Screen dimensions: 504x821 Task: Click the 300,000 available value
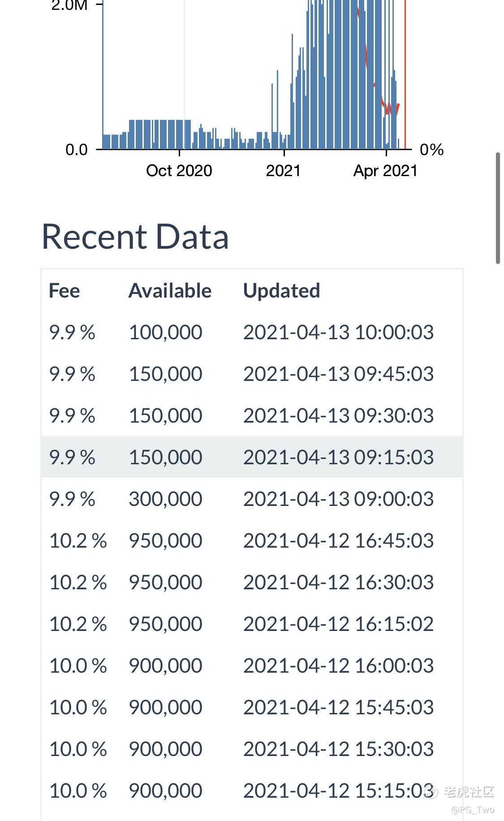pyautogui.click(x=165, y=499)
